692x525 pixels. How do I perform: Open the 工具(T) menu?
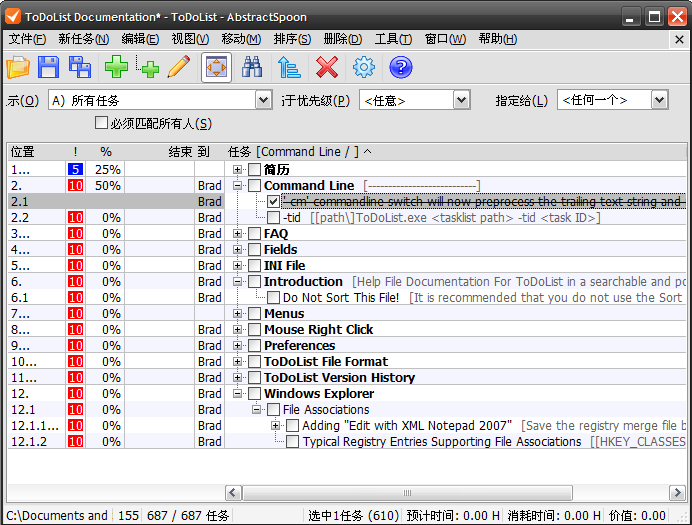(393, 39)
